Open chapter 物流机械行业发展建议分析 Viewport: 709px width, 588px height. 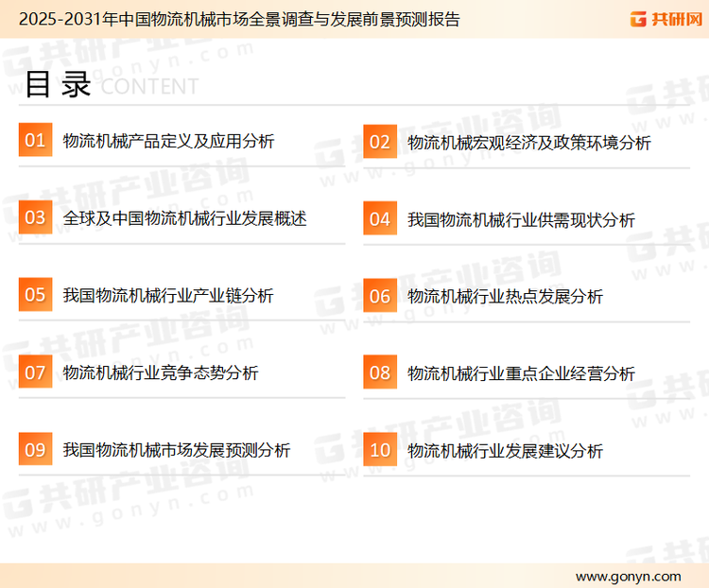pyautogui.click(x=505, y=451)
